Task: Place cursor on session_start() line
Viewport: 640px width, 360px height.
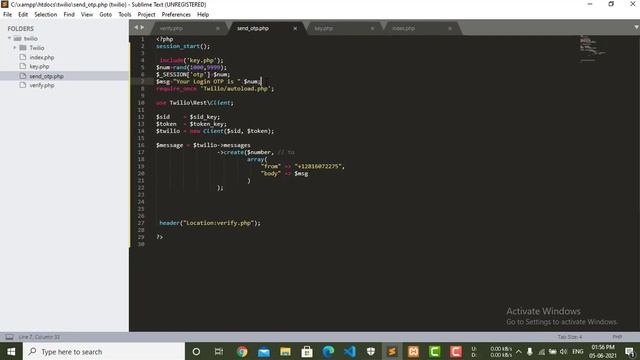Action: 183,46
